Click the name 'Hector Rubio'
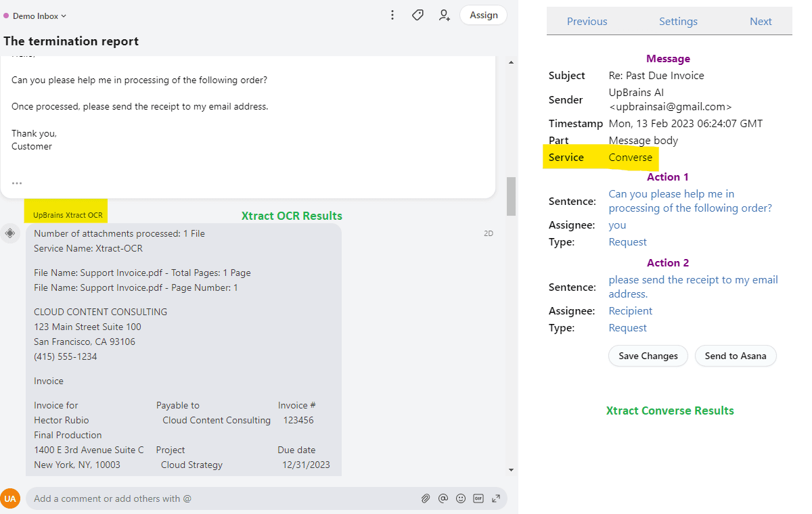 61,420
